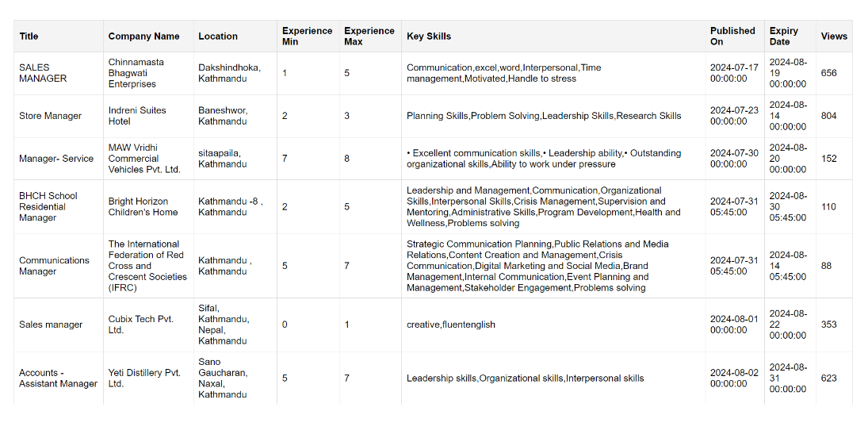Click the Views column header
Image resolution: width=868 pixels, height=438 pixels.
click(x=834, y=36)
